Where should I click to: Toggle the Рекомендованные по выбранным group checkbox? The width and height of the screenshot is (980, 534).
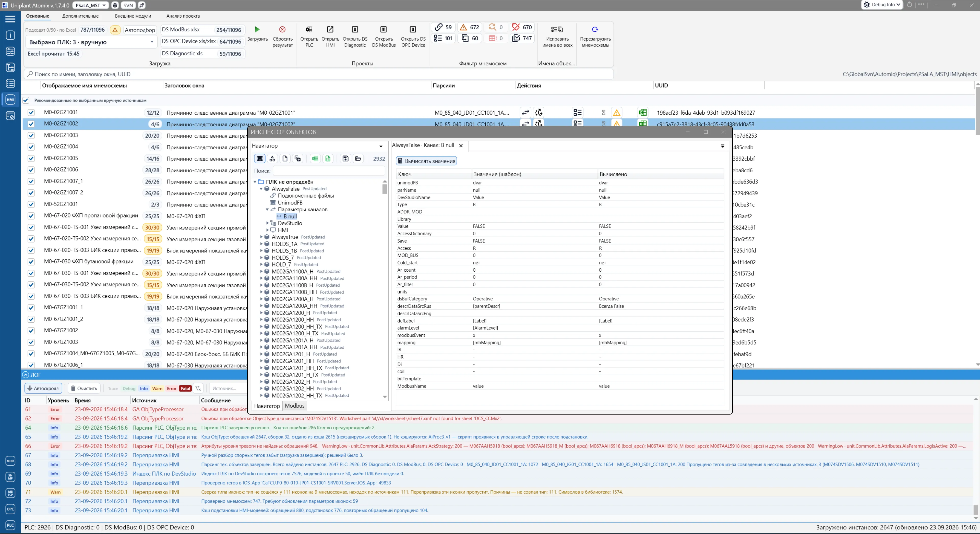click(x=26, y=100)
